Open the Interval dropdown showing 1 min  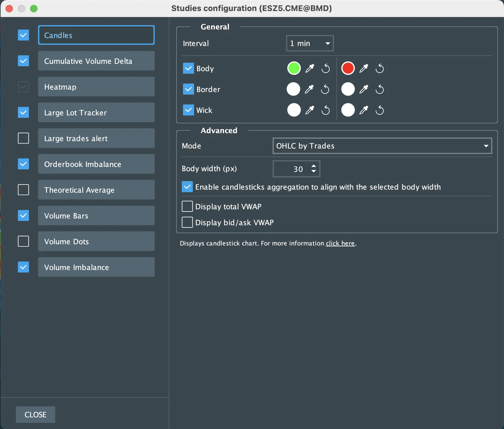pos(310,44)
